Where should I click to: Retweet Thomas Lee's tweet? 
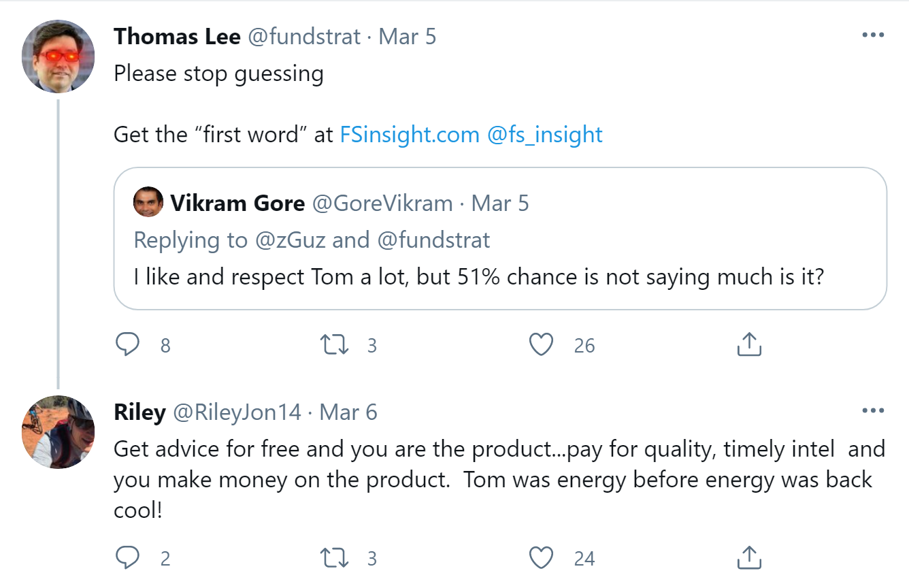335,345
